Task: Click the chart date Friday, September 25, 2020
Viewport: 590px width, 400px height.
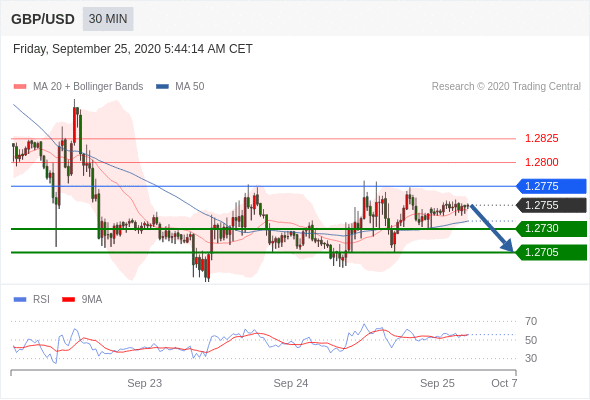Action: pyautogui.click(x=133, y=49)
